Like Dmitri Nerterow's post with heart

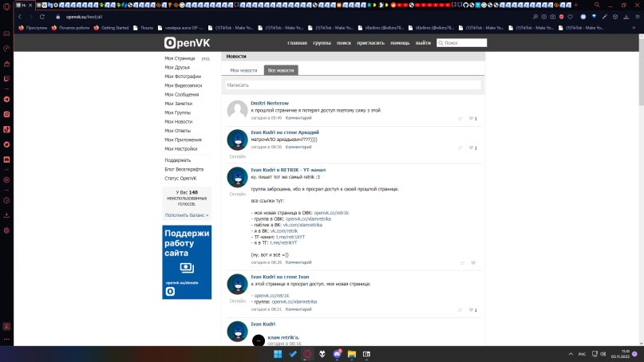coord(472,119)
